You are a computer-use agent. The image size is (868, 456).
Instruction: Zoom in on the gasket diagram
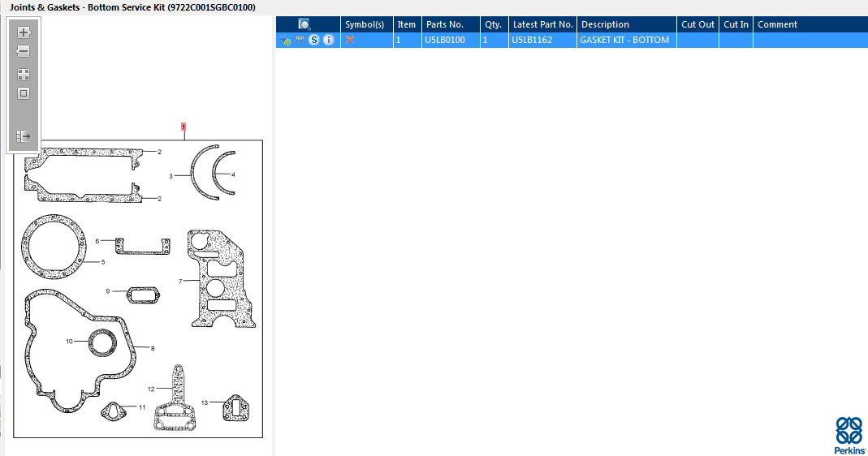pyautogui.click(x=24, y=32)
